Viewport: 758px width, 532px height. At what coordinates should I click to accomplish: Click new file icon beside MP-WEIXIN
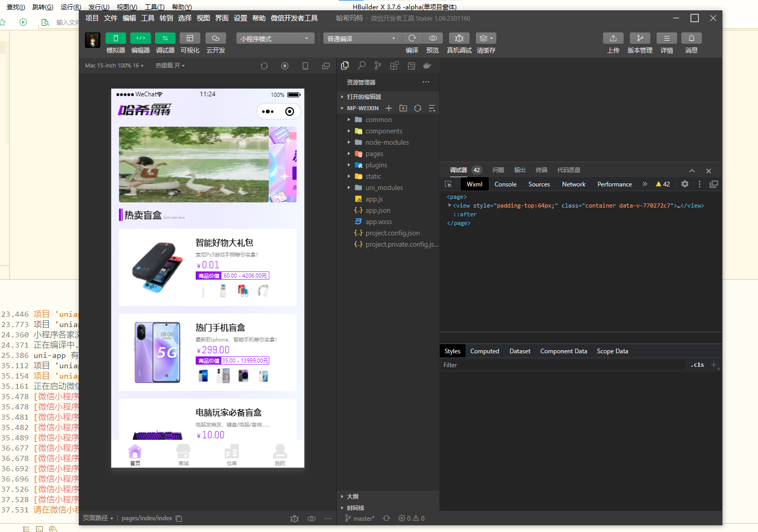click(389, 108)
